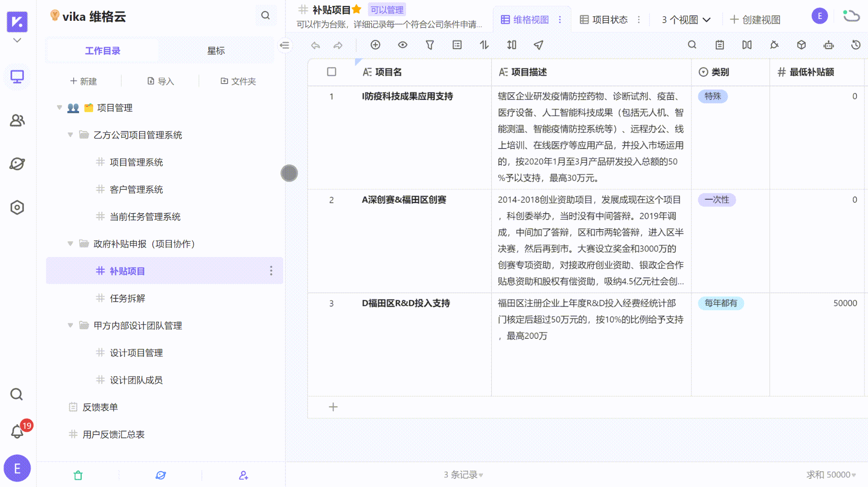The image size is (868, 487).
Task: Open the history clock icon
Action: pos(855,45)
